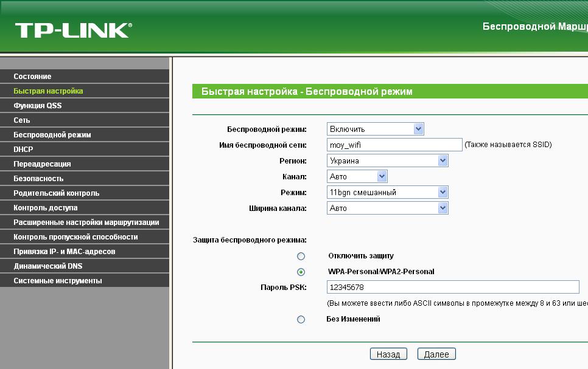Open Контроль пропускной способности

(85, 237)
